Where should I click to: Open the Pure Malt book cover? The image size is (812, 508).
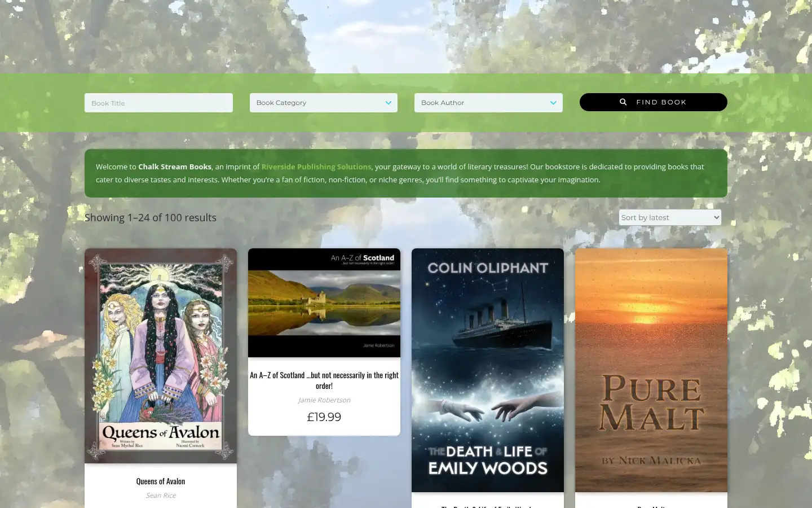coord(651,370)
